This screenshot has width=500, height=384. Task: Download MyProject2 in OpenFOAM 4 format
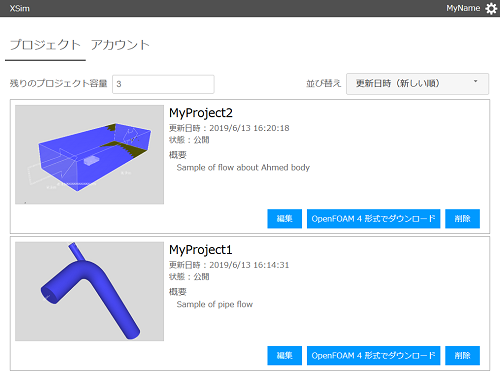(x=373, y=219)
